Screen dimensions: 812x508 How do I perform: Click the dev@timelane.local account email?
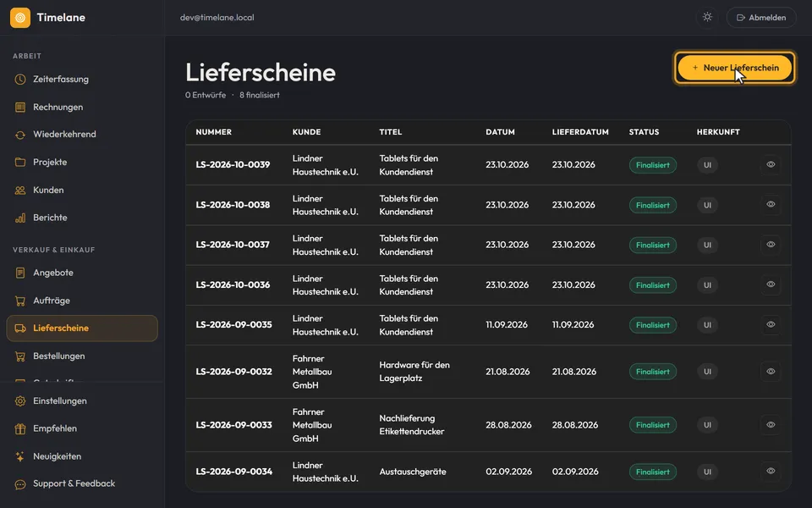click(217, 18)
